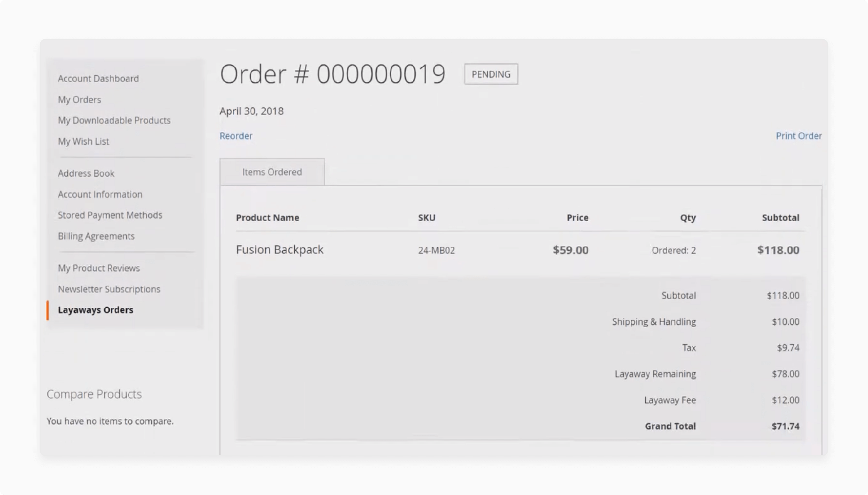Screen dimensions: 868x495
Task: Click the SKU column header
Action: click(x=427, y=218)
